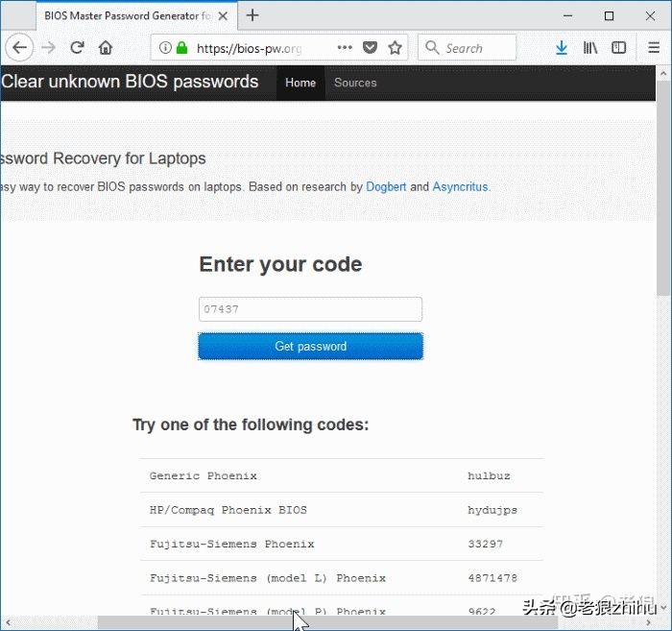Click the Get password button

311,347
